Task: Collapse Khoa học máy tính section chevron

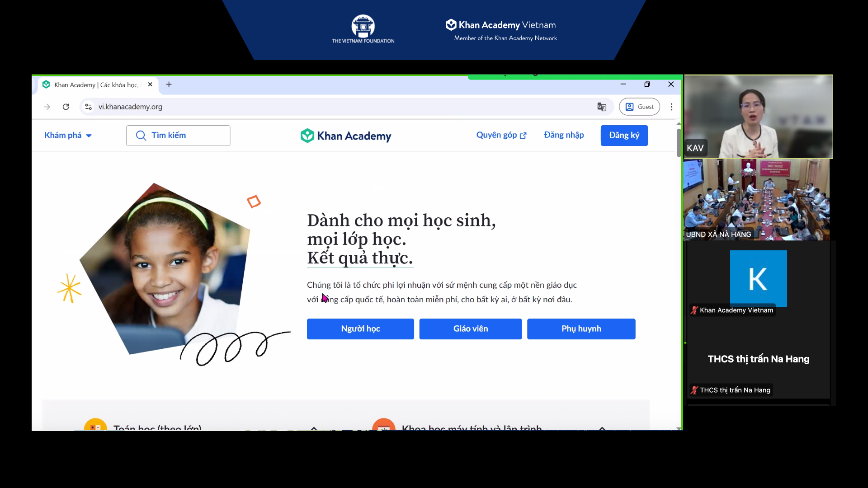Action: click(x=602, y=427)
